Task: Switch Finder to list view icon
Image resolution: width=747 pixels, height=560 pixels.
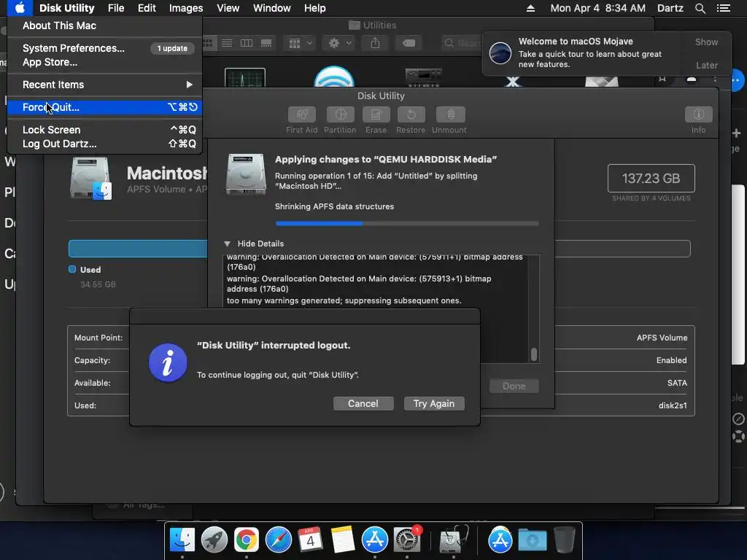Action: 227,43
